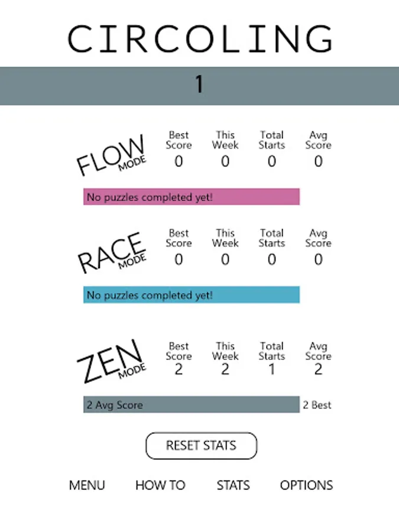Click Zen Mode This Week value
Image resolution: width=399 pixels, height=532 pixels.
pos(225,370)
